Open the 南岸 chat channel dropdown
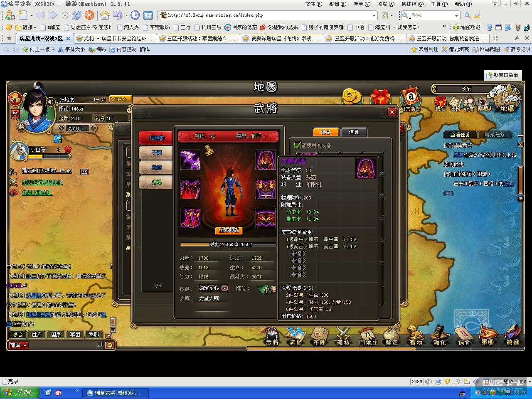 [x=18, y=345]
